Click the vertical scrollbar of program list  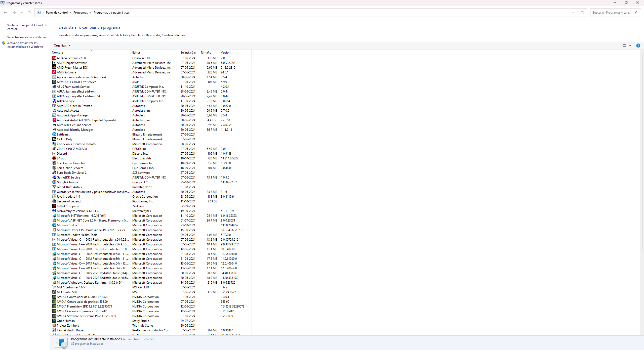point(641,152)
